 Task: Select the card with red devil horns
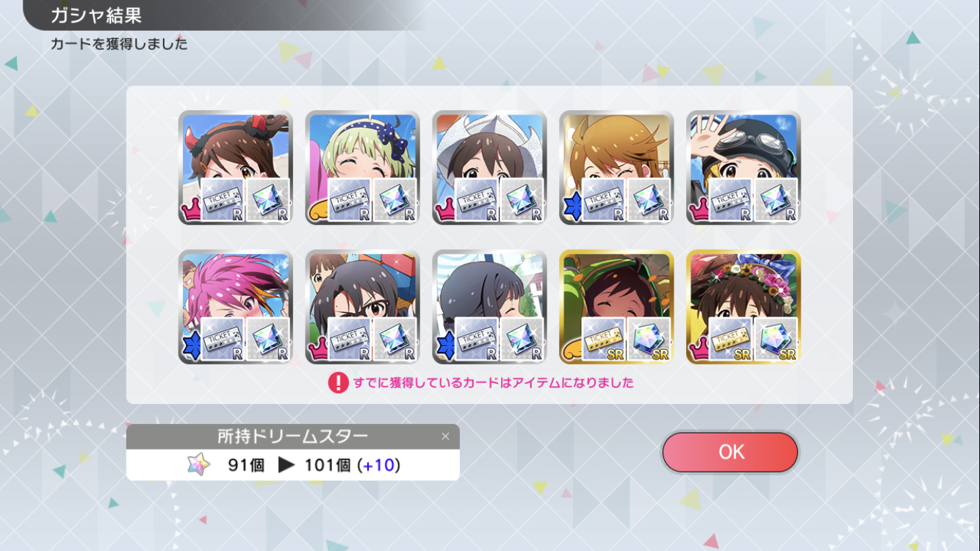(x=235, y=168)
